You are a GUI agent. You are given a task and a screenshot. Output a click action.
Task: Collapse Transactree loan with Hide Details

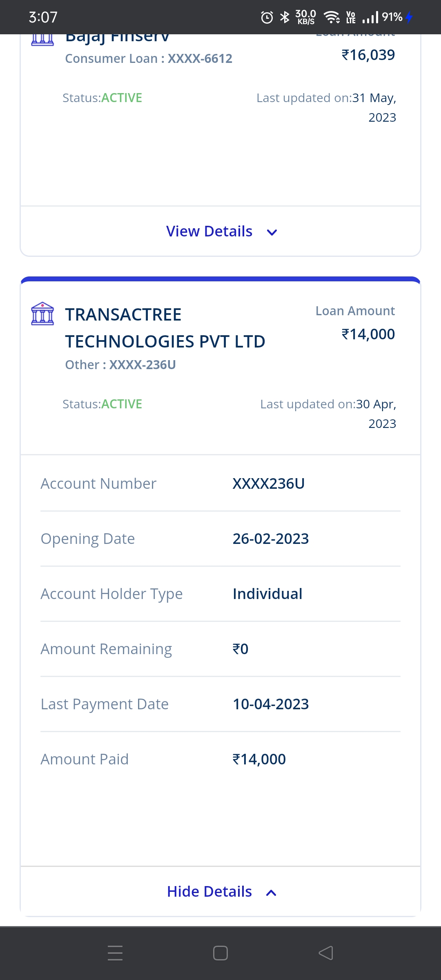pos(209,891)
